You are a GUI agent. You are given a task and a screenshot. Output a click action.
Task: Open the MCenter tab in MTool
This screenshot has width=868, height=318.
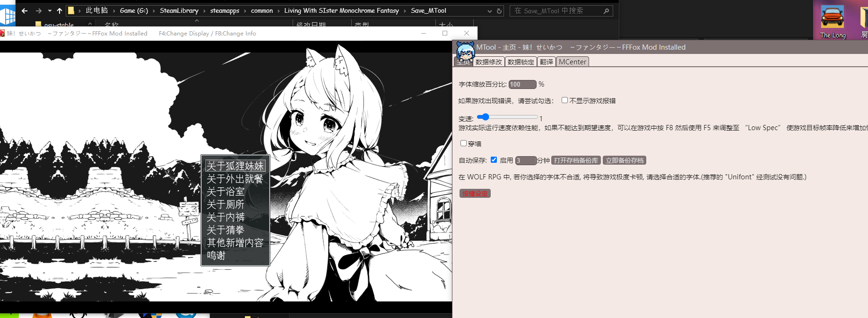pos(573,62)
